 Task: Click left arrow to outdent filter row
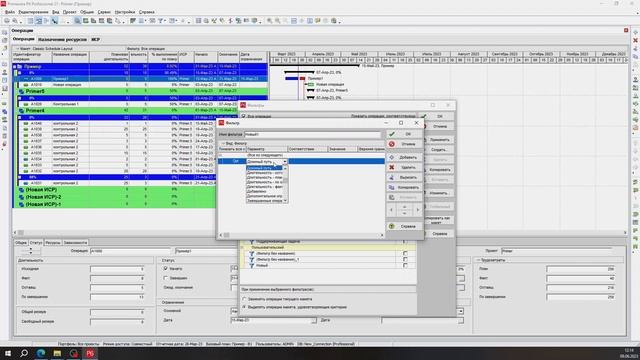coord(391,210)
